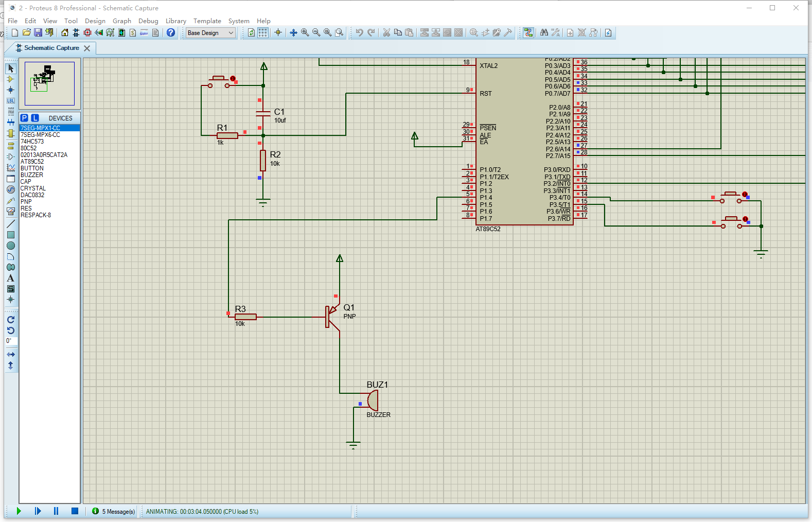812x522 pixels.
Task: Open the Graph menu
Action: 122,21
